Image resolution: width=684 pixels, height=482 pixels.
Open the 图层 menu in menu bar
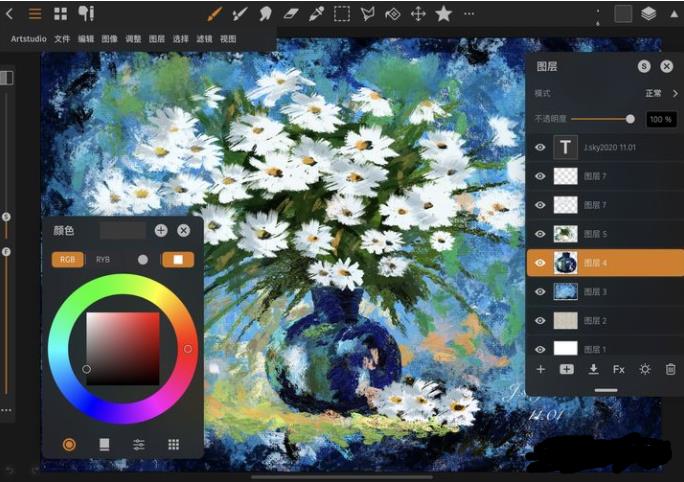coord(157,39)
